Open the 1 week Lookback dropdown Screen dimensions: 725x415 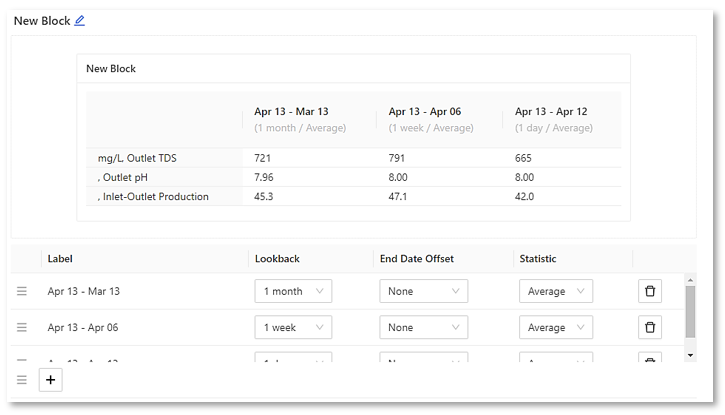tap(293, 327)
